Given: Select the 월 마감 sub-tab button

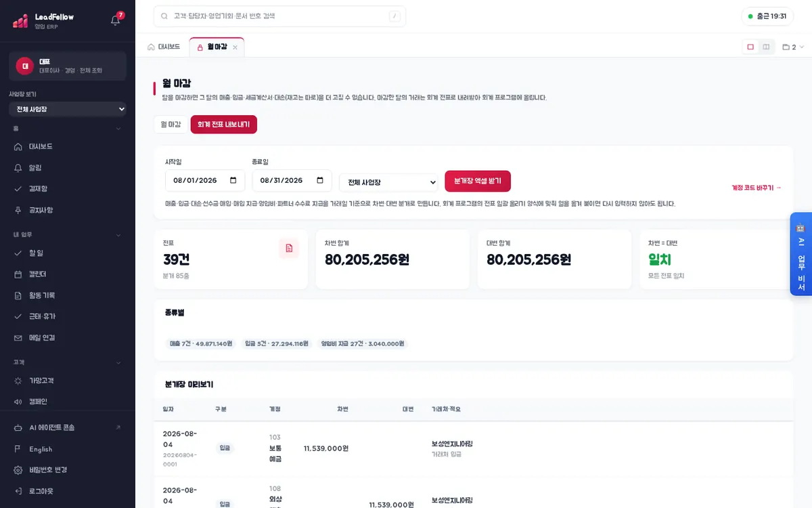Looking at the screenshot, I should click(x=171, y=125).
